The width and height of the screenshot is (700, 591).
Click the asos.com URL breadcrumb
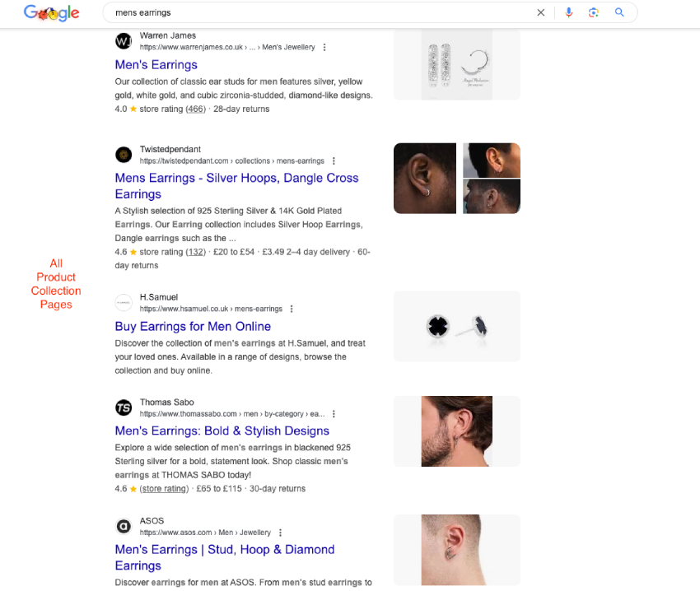[205, 533]
